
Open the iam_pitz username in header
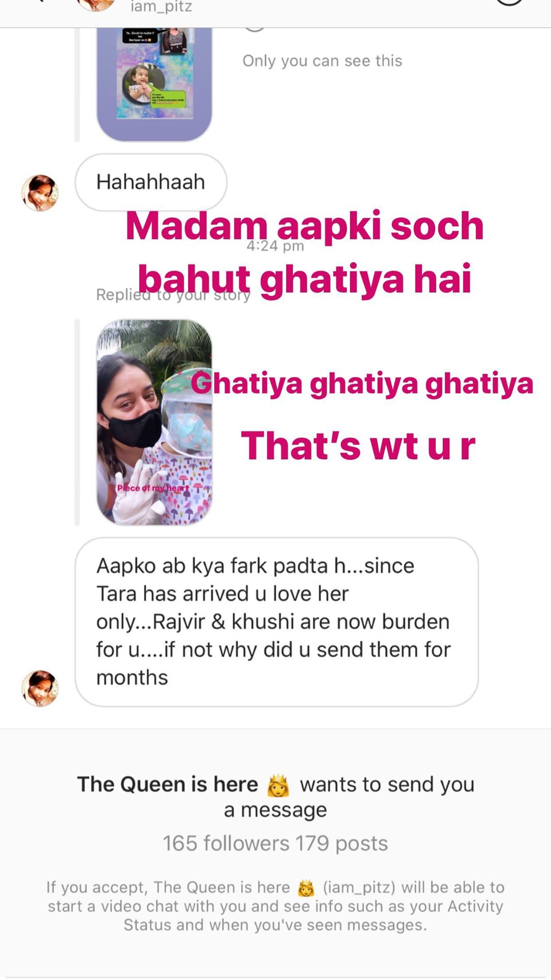[161, 7]
